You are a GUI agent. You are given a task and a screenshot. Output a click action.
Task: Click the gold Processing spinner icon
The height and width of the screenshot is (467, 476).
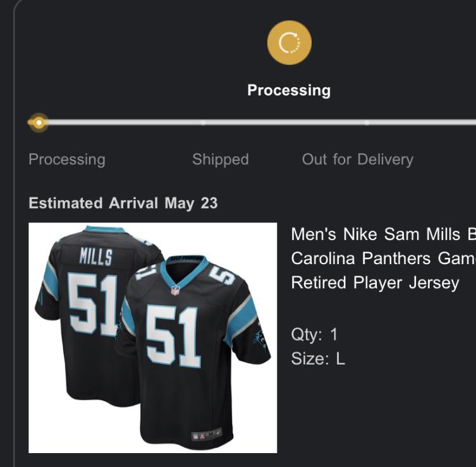pyautogui.click(x=289, y=43)
